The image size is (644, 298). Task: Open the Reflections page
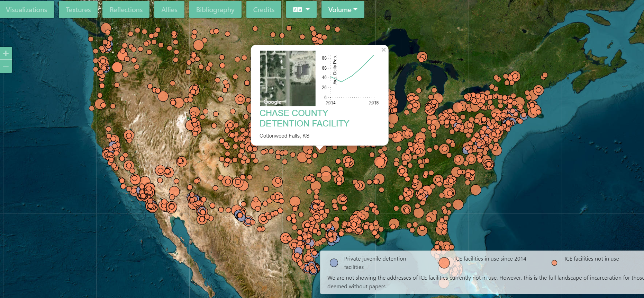click(126, 10)
